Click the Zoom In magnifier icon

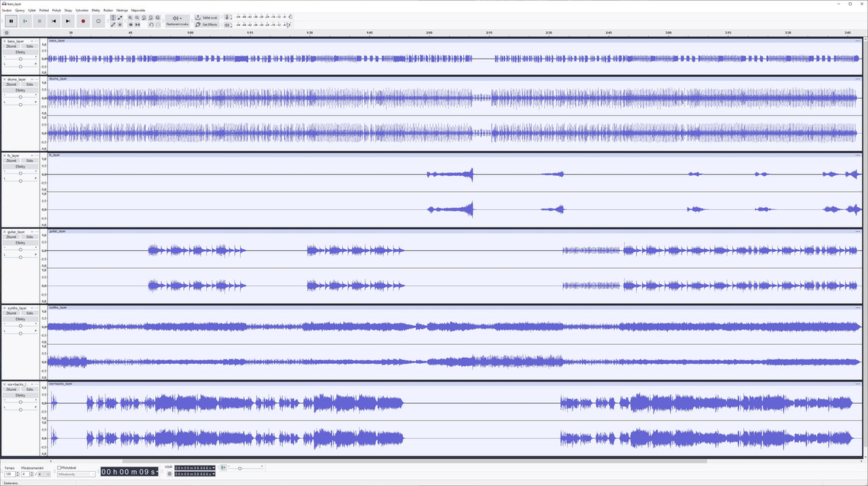click(130, 18)
